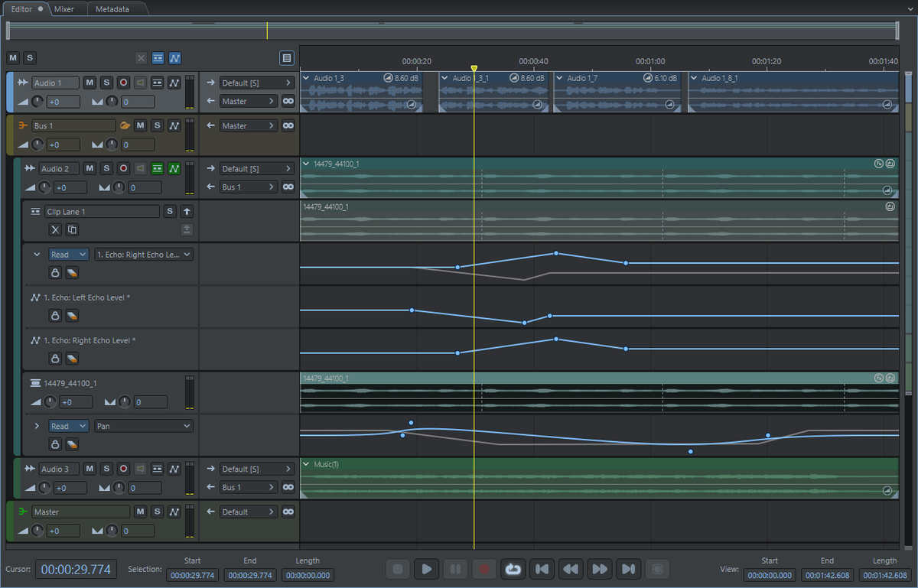Click the Stop button

point(398,569)
